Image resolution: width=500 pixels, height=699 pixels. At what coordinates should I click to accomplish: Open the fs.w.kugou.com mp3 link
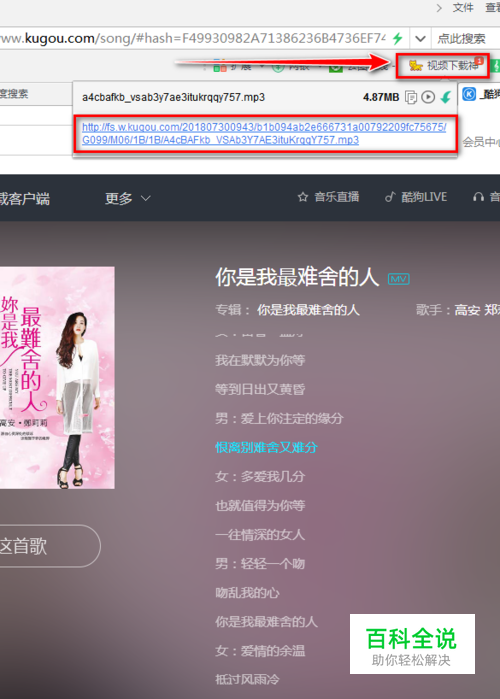[264, 133]
